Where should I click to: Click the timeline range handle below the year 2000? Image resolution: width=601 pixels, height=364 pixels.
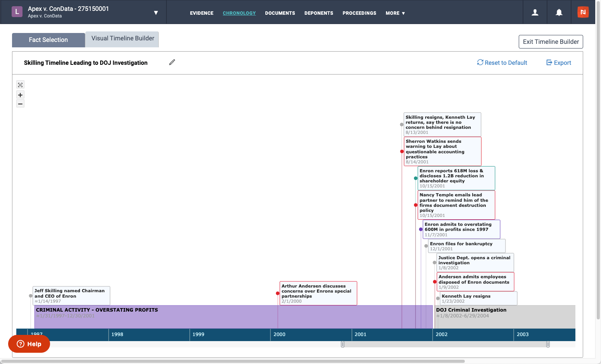tap(343, 344)
